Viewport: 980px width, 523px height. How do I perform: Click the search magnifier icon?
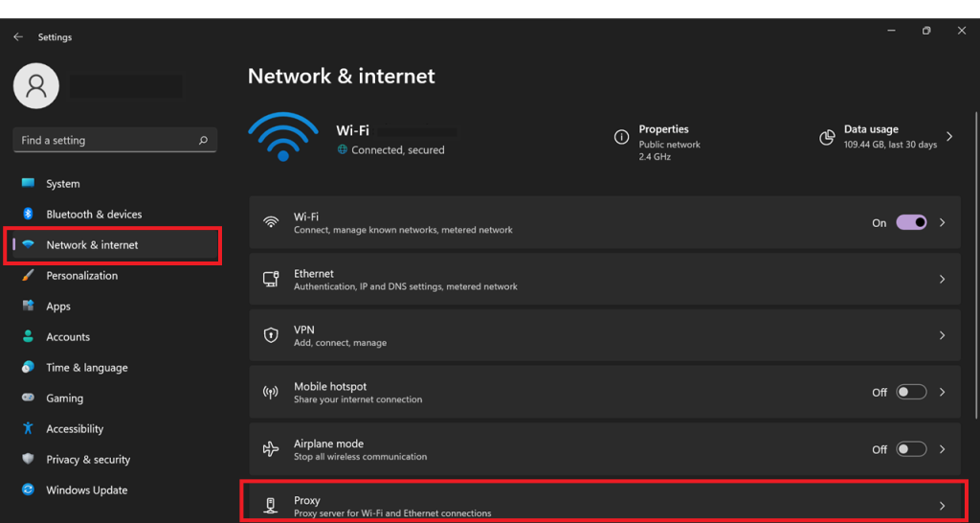coord(203,141)
